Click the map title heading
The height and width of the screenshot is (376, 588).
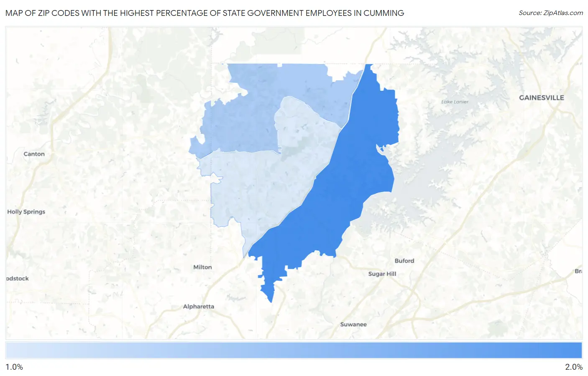[x=205, y=13]
